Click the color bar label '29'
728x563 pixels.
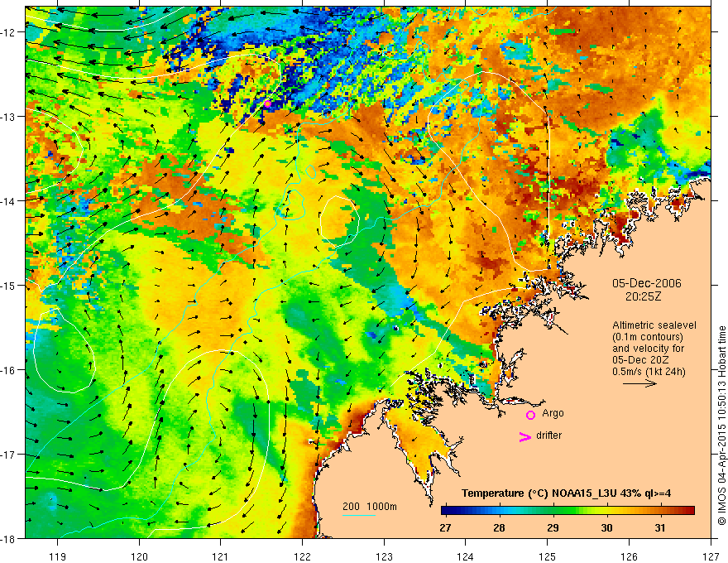553,527
